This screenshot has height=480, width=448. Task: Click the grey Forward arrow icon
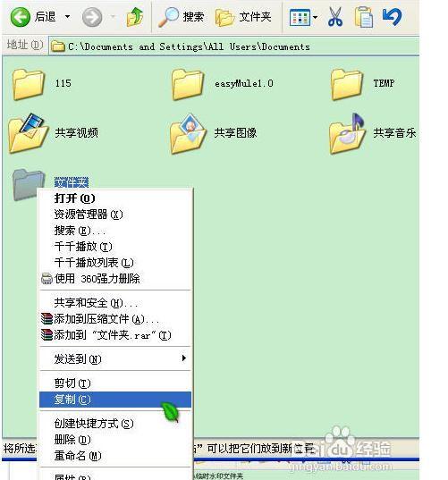92,17
